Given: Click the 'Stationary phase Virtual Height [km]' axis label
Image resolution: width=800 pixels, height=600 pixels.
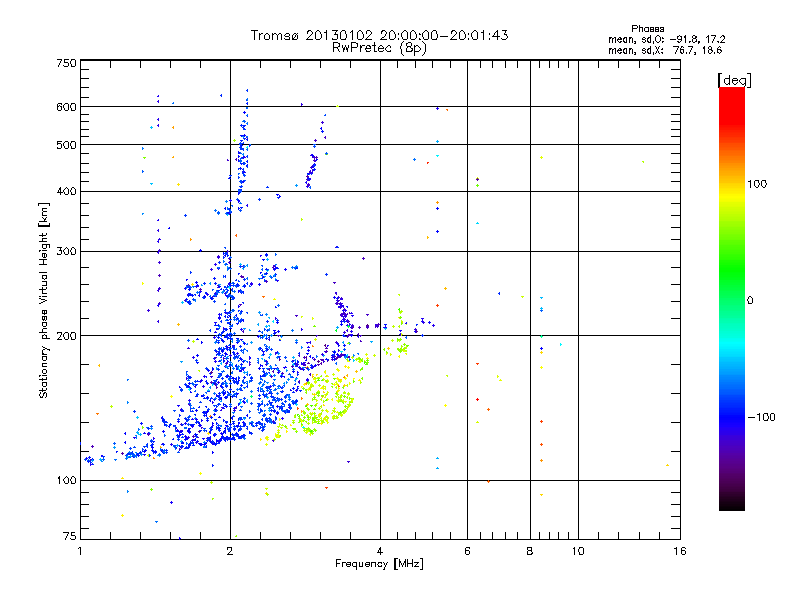Looking at the screenshot, I should pyautogui.click(x=44, y=300).
